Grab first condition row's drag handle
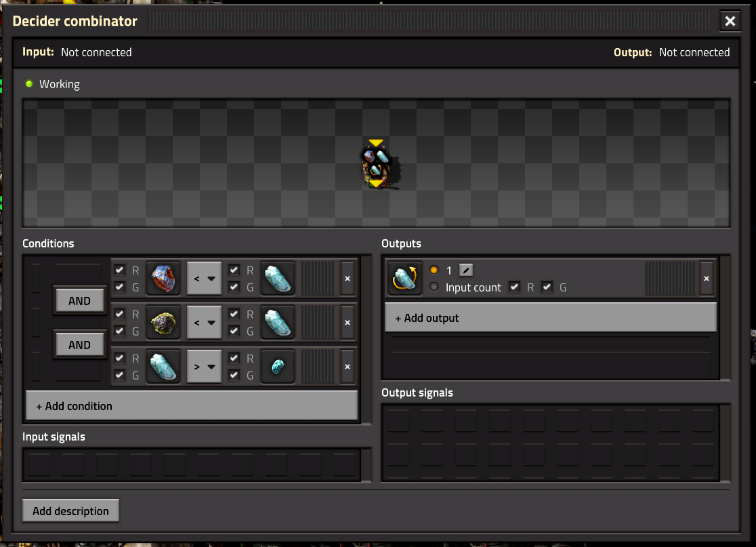Image resolution: width=756 pixels, height=547 pixels. [318, 279]
